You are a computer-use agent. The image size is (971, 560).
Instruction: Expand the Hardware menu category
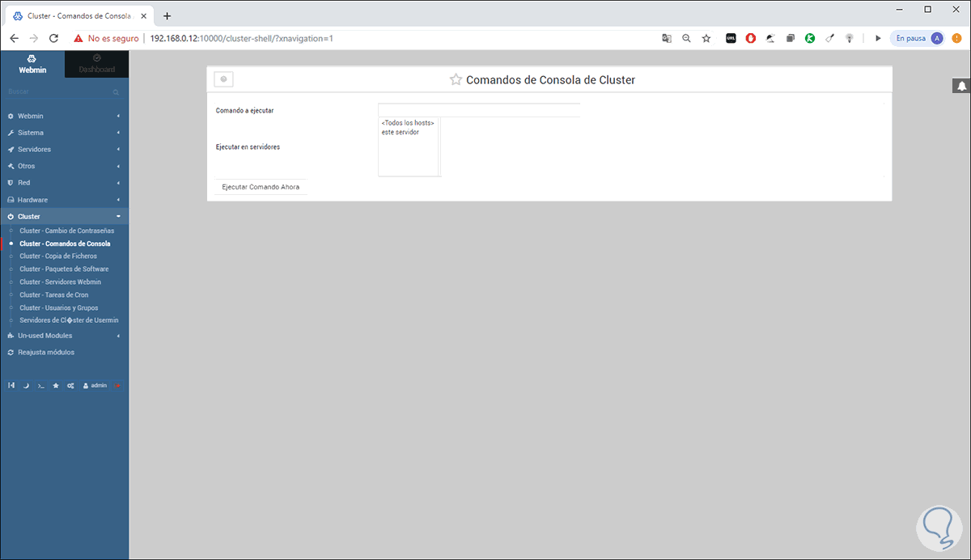64,200
